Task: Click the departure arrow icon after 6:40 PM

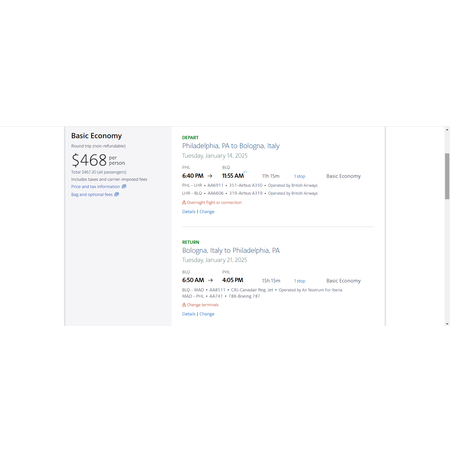Action: pos(210,176)
